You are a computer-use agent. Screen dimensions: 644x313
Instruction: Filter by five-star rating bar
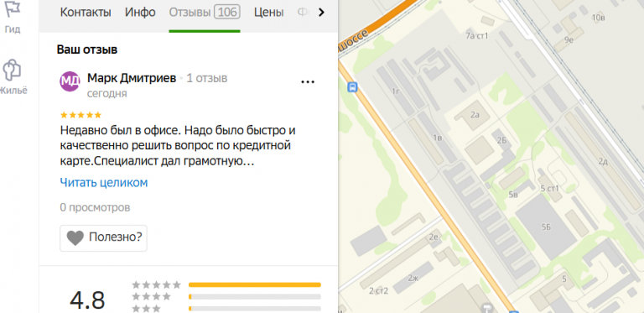point(255,284)
